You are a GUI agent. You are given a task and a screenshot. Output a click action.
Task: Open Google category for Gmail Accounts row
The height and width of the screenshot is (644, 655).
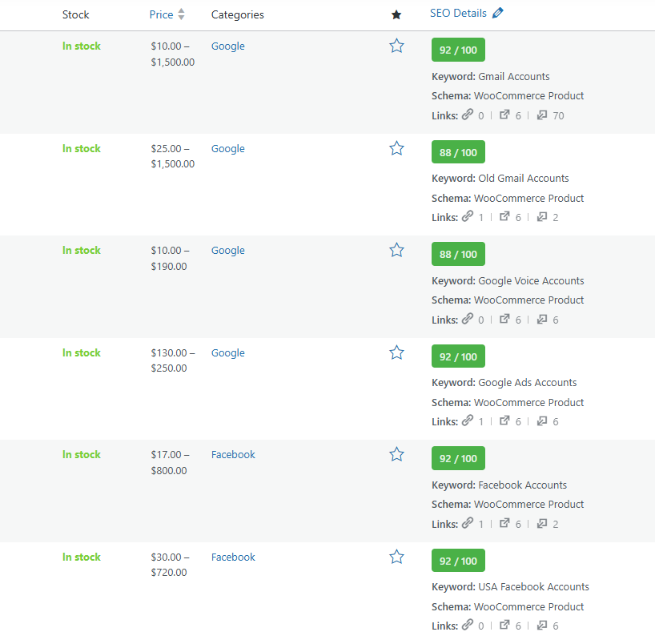pos(228,46)
